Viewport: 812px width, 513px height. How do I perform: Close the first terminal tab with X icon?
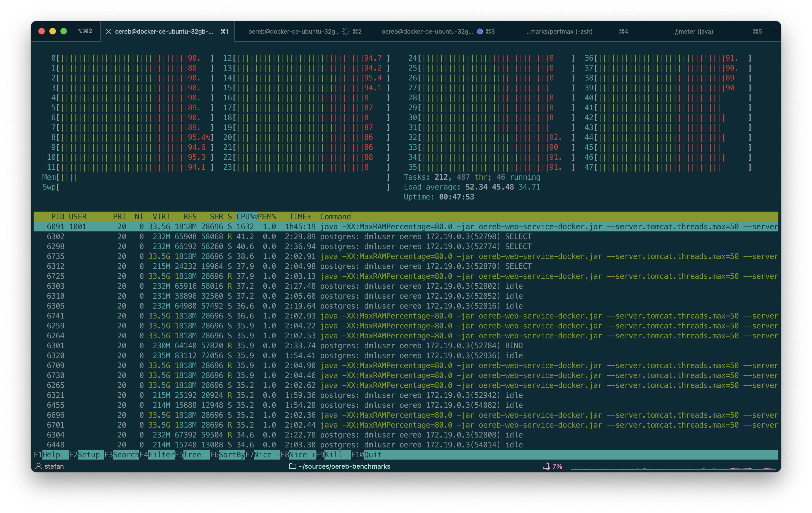click(108, 31)
